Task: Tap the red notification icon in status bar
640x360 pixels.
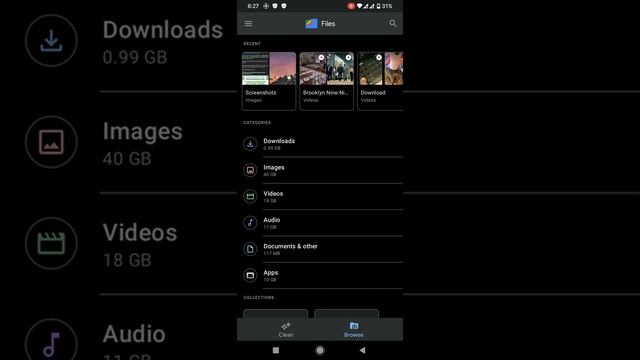Action: [351, 6]
